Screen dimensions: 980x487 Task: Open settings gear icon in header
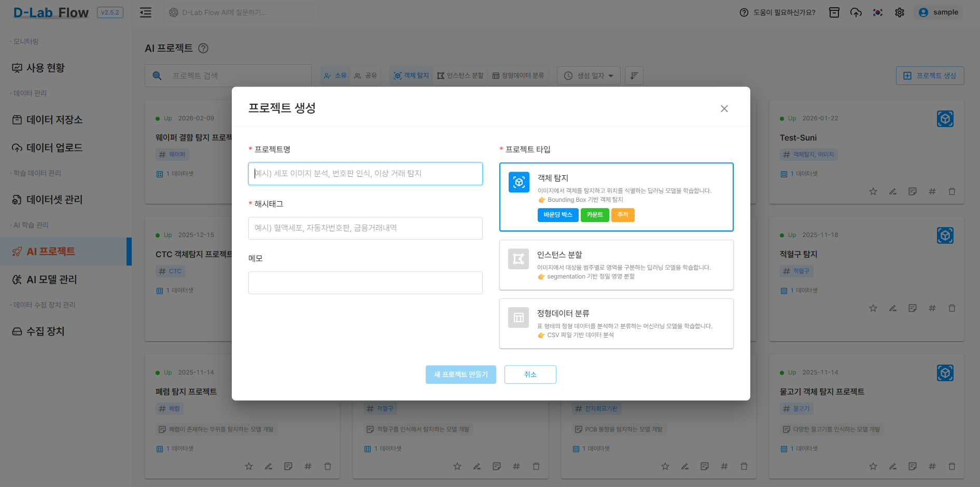900,12
